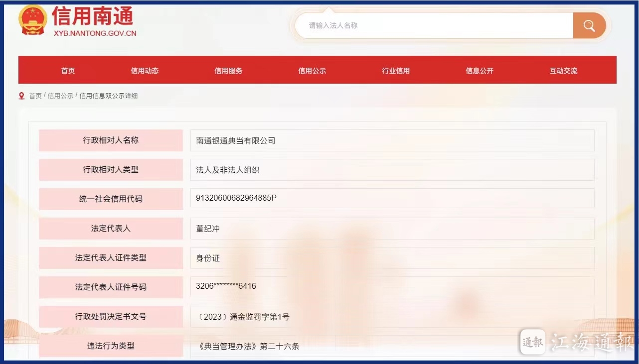Select the label 行政处罚决定书文号
639x364 pixels.
(x=111, y=316)
